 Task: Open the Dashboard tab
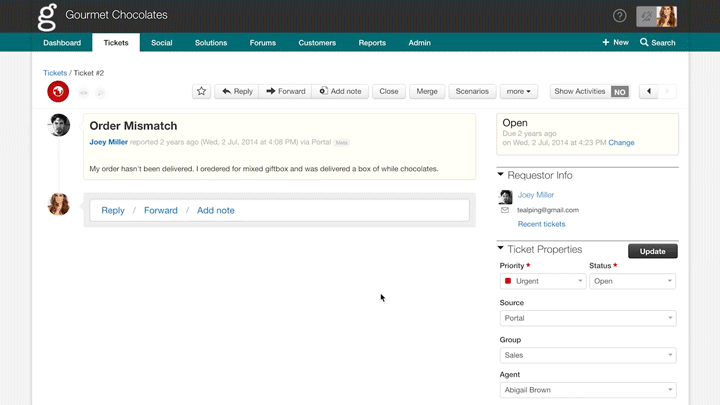tap(62, 43)
